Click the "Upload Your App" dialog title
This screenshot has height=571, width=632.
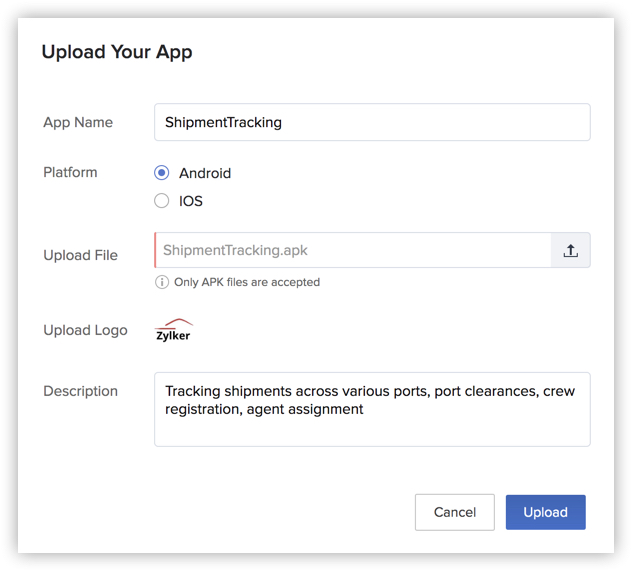117,52
